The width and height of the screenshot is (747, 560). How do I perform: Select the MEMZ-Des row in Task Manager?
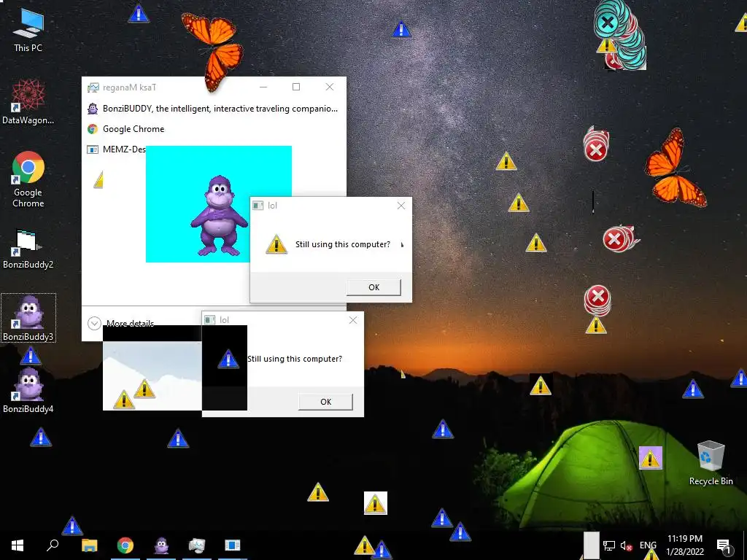(x=116, y=149)
